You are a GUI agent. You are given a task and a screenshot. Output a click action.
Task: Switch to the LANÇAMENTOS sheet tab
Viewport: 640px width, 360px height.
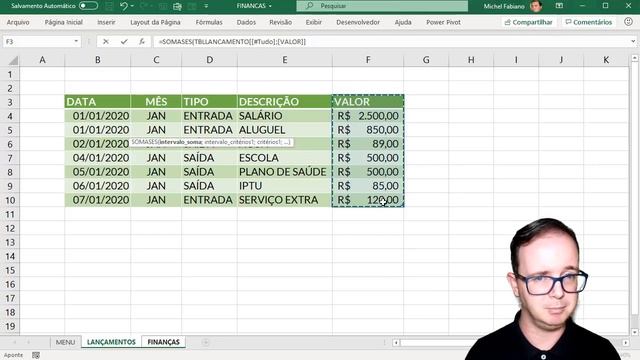tap(111, 342)
